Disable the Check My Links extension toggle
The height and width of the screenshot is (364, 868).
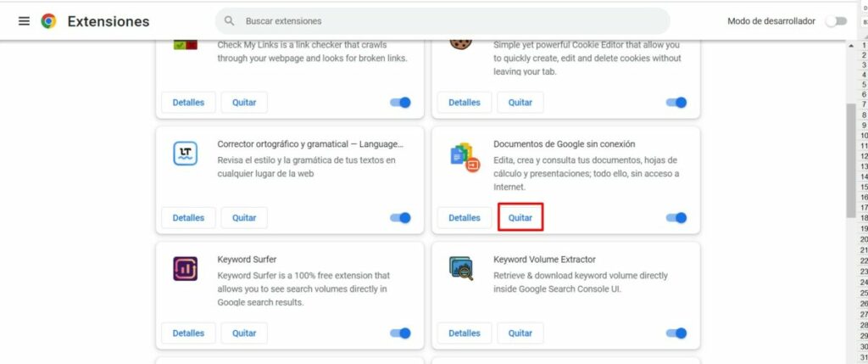(x=400, y=103)
